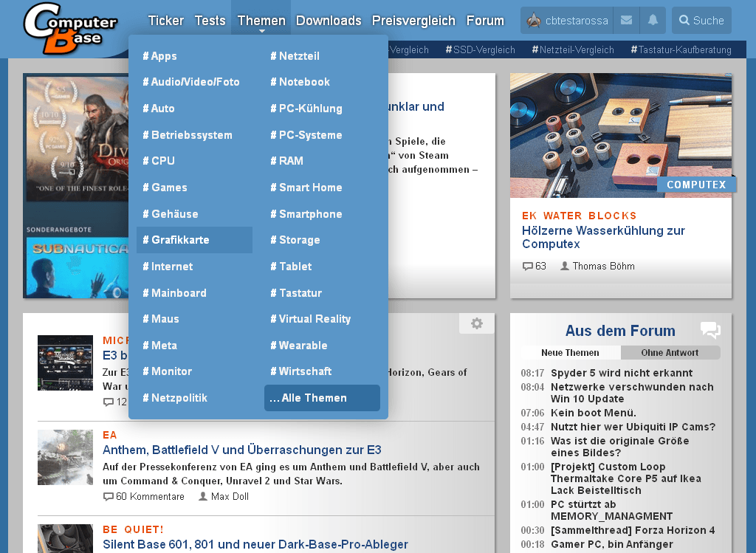Go to Downloads

click(x=329, y=20)
